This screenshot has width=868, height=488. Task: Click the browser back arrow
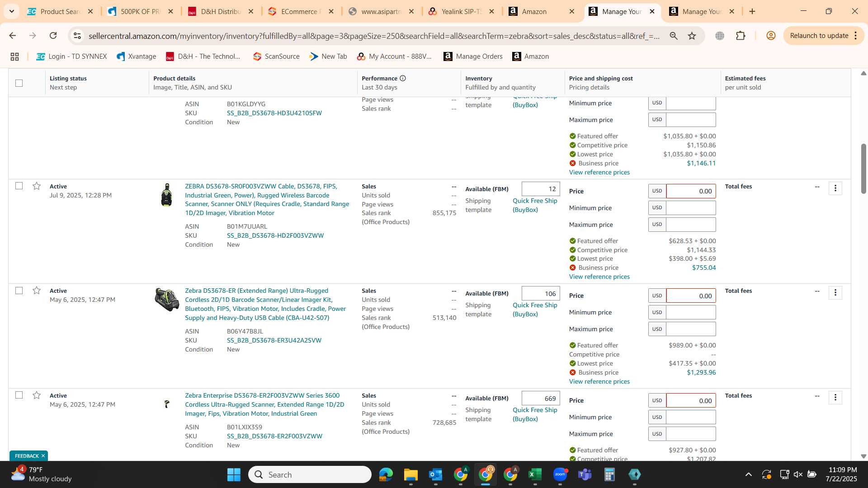pos(12,36)
